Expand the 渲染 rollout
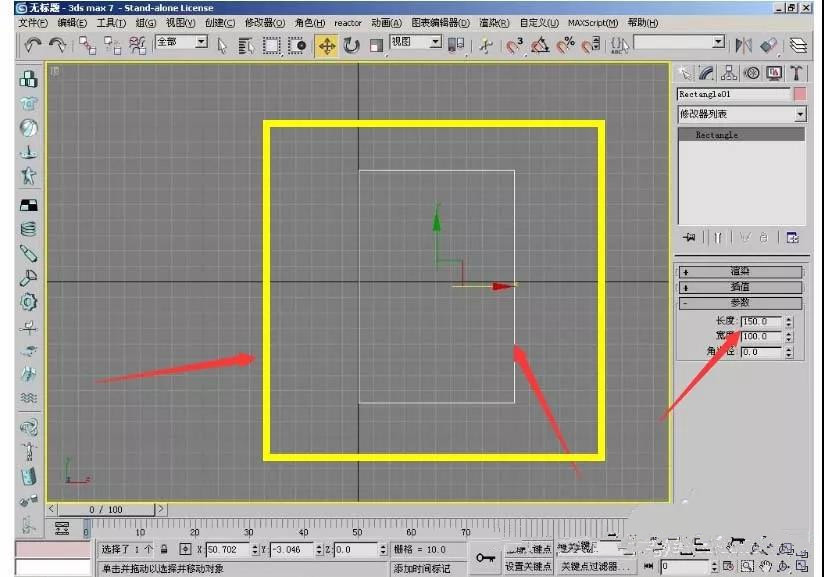The image size is (824, 577). click(x=740, y=272)
